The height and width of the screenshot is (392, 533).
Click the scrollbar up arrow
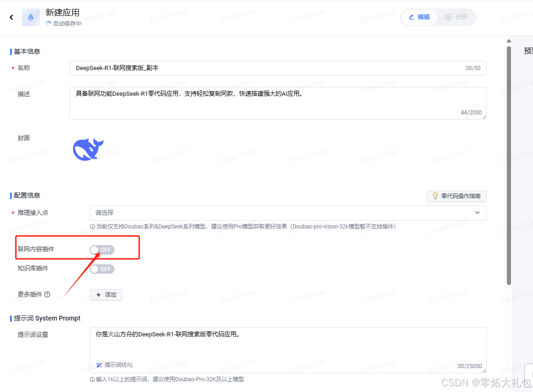tap(509, 41)
